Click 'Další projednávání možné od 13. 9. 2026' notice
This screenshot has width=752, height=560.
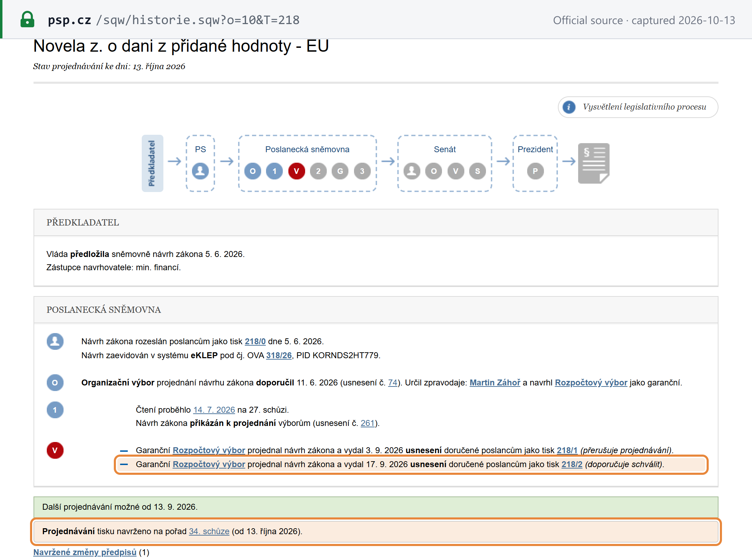376,507
